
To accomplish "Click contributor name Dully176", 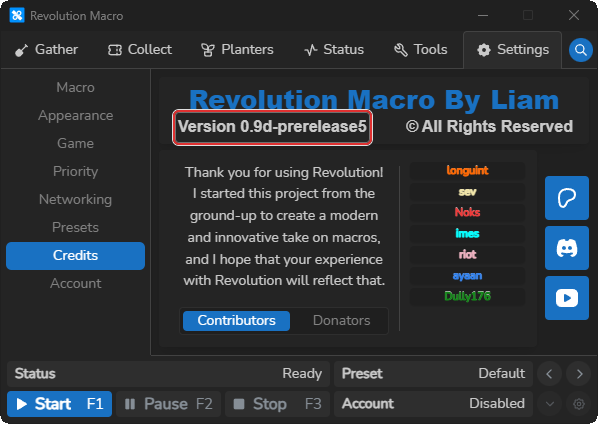I will (467, 296).
